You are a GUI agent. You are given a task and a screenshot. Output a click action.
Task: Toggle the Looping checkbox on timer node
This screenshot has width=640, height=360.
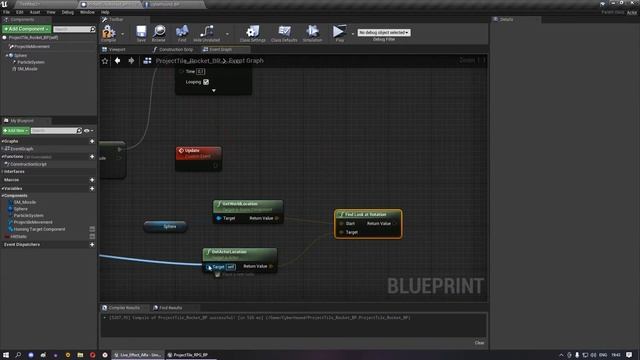point(206,82)
